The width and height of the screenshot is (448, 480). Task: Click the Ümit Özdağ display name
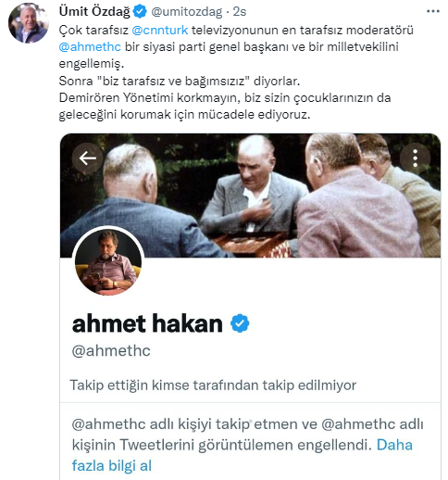point(94,11)
